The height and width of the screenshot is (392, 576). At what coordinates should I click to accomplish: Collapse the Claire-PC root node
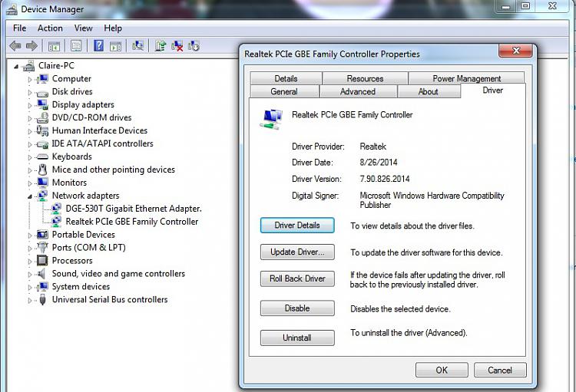coord(16,67)
